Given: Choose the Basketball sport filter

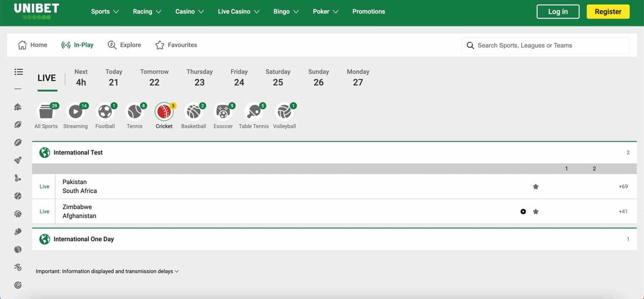Looking at the screenshot, I should pyautogui.click(x=194, y=115).
